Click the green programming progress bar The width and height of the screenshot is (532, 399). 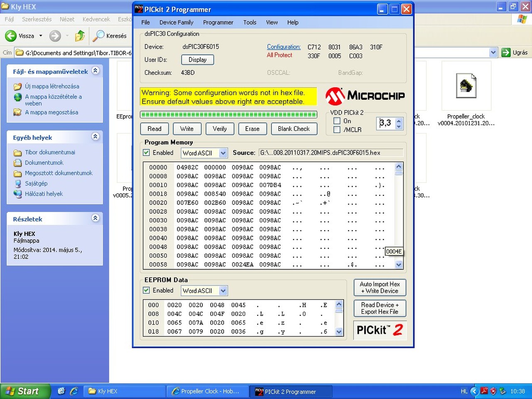tap(229, 115)
